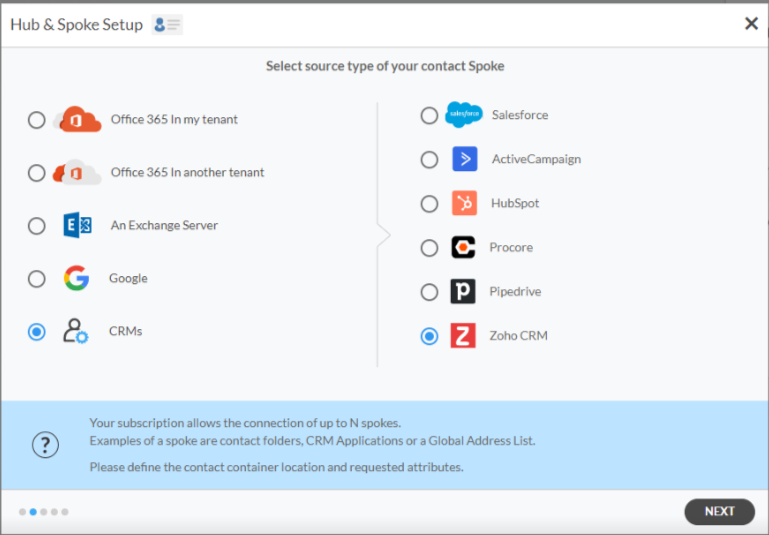Screen dimensions: 769x535
Task: Click the Procore logo icon
Action: tap(463, 247)
